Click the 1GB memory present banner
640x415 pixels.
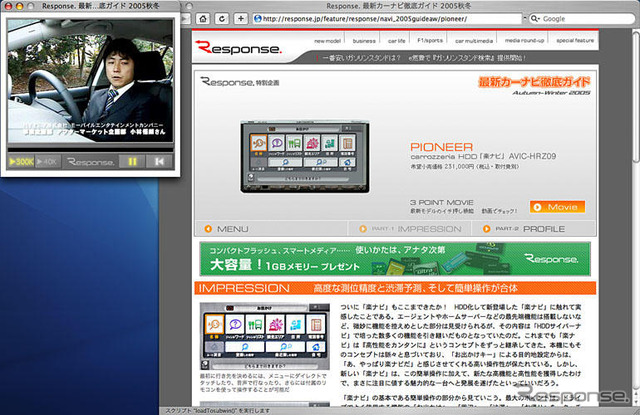[x=395, y=259]
